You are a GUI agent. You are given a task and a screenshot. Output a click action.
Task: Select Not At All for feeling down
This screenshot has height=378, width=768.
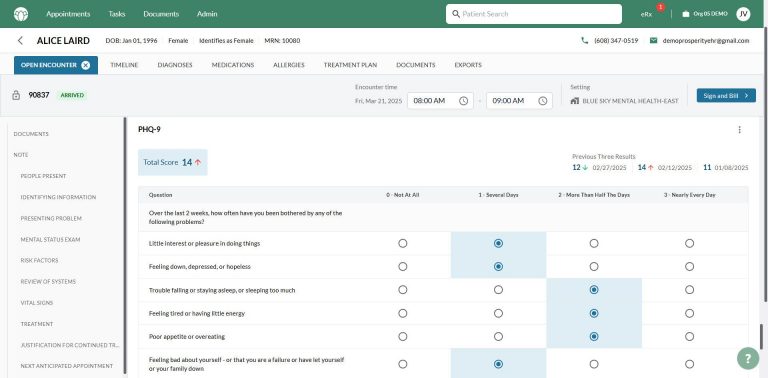(x=403, y=266)
